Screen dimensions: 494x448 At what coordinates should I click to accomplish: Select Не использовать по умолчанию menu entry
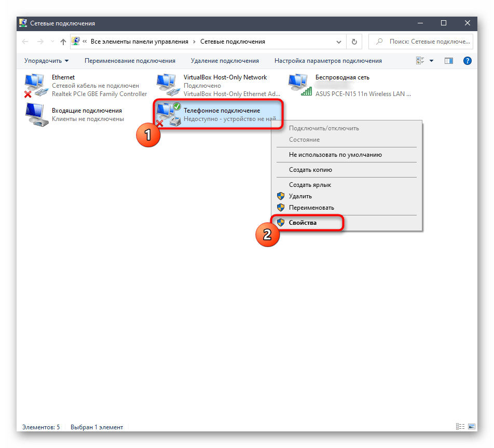coord(335,155)
